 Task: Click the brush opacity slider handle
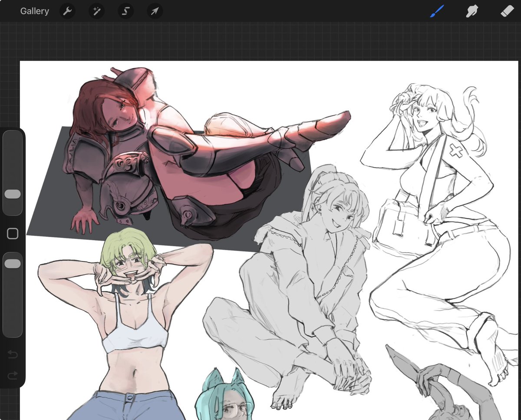tap(13, 264)
